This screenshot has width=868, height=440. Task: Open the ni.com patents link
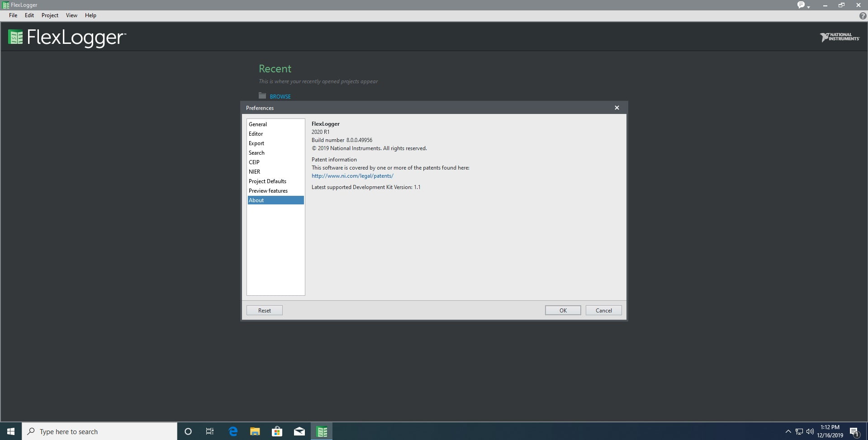352,176
